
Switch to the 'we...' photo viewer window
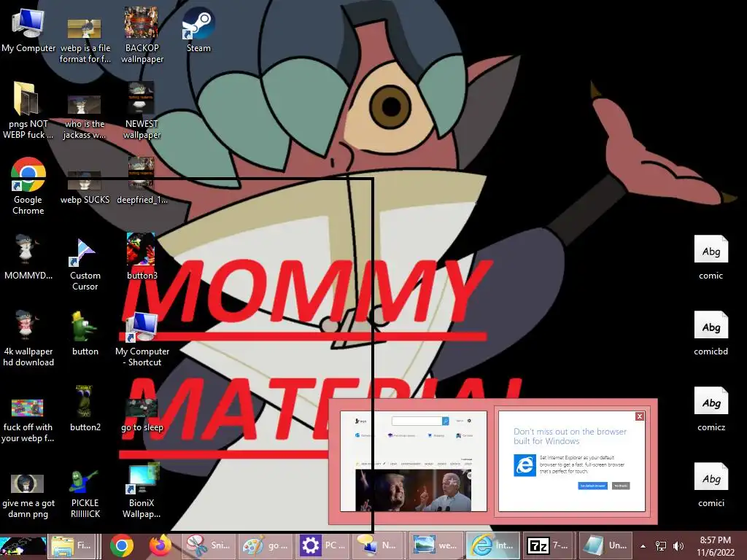436,545
